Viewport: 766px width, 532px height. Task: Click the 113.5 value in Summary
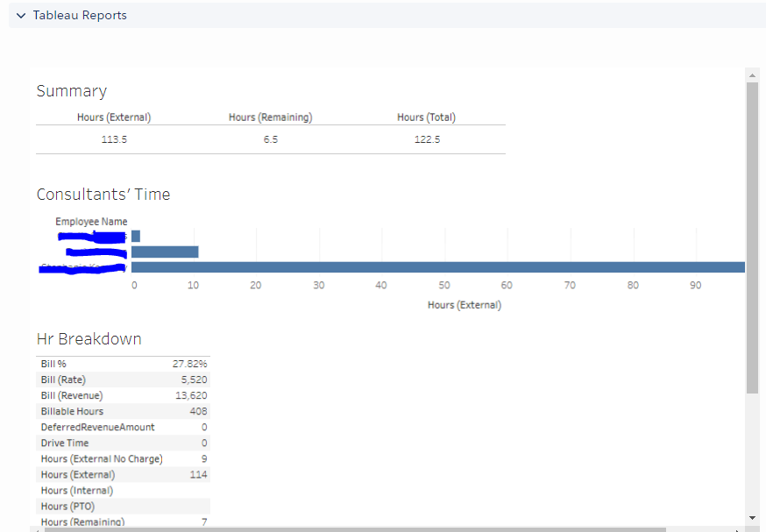click(x=114, y=139)
